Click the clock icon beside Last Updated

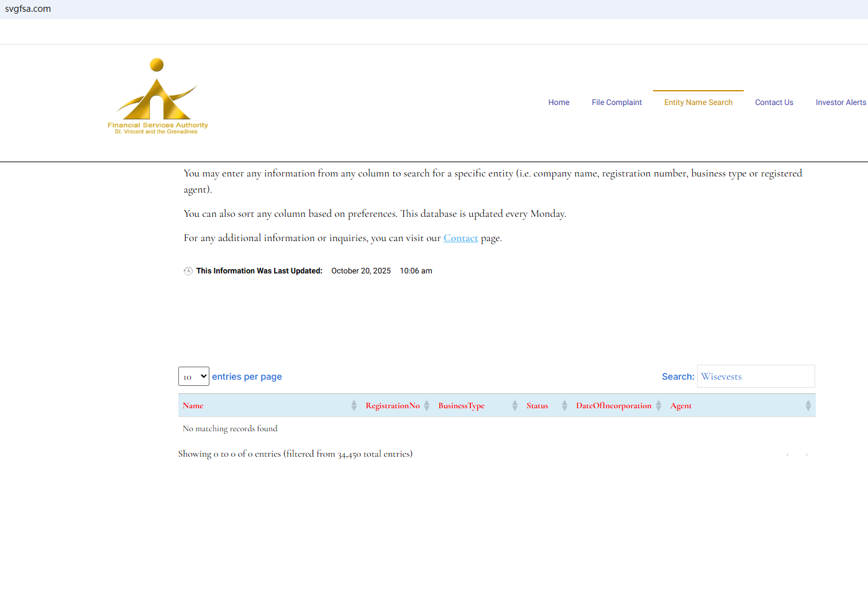pos(188,271)
